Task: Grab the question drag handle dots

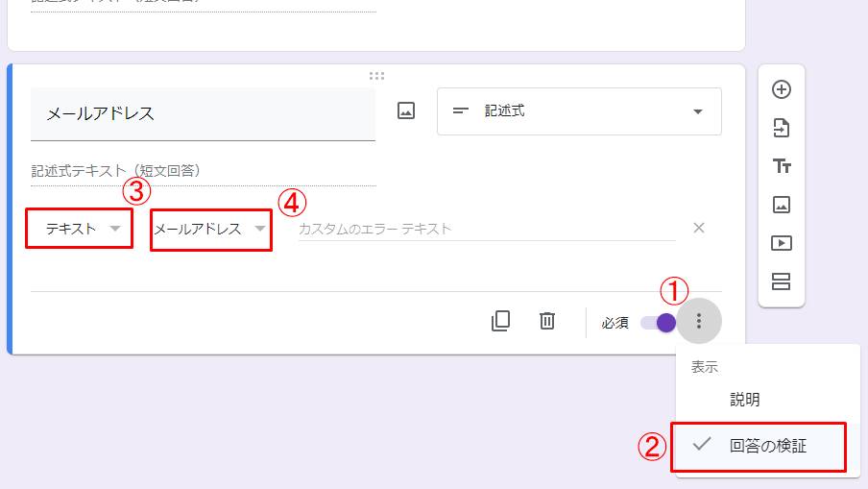Action: (x=376, y=76)
